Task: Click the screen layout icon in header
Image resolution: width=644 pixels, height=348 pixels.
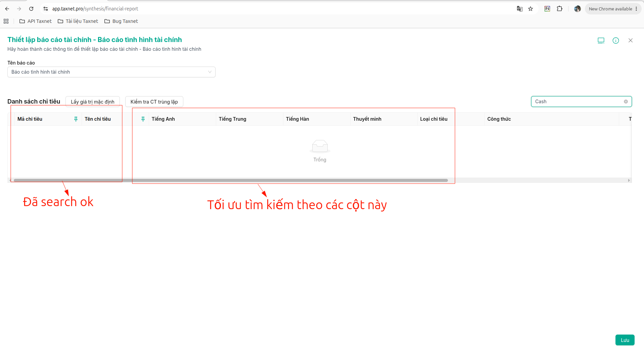Action: (x=601, y=40)
